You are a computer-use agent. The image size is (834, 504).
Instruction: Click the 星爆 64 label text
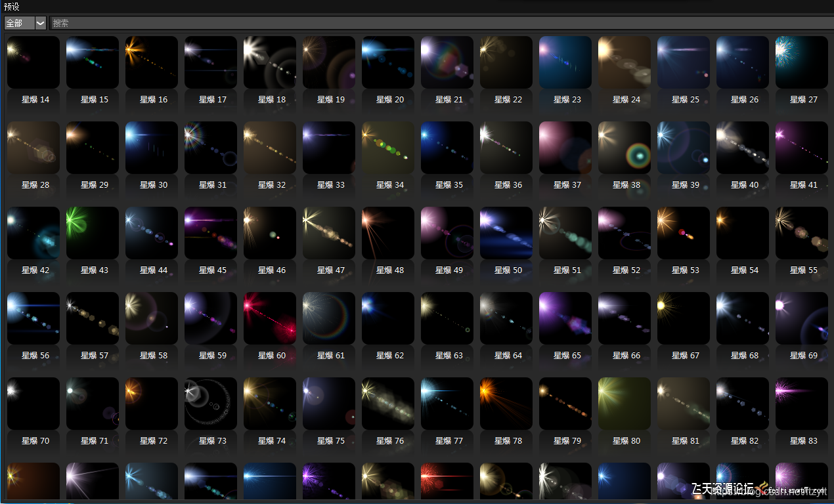tap(508, 356)
